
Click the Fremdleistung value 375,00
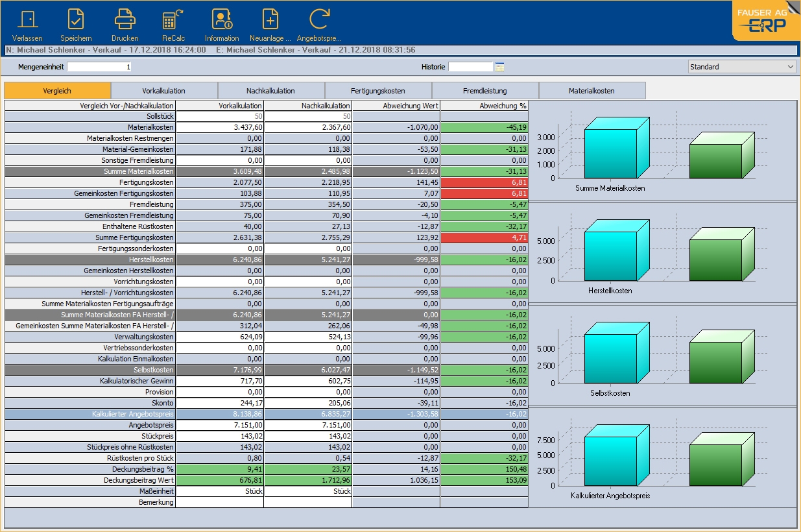tap(219, 204)
